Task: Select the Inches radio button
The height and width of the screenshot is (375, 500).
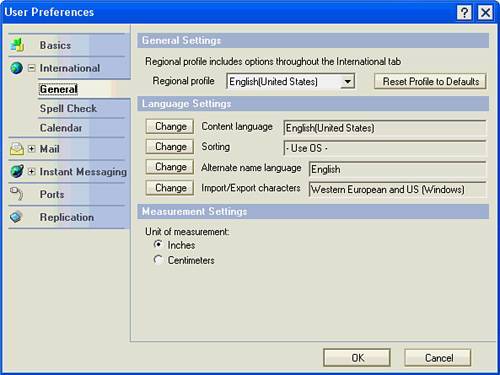Action: point(158,244)
